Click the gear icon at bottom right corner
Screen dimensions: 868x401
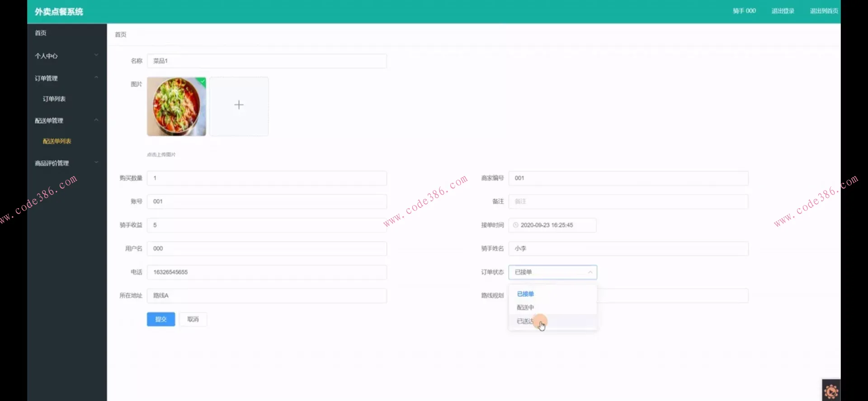point(831,391)
